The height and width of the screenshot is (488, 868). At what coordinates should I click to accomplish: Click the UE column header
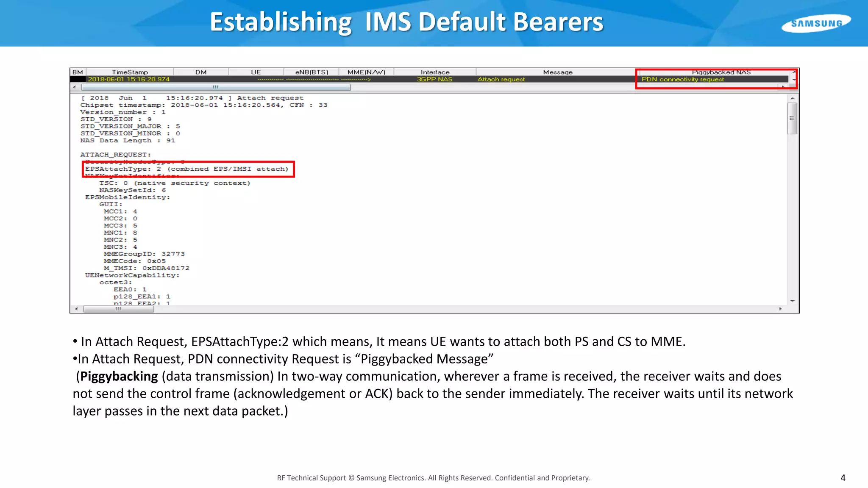tap(256, 72)
